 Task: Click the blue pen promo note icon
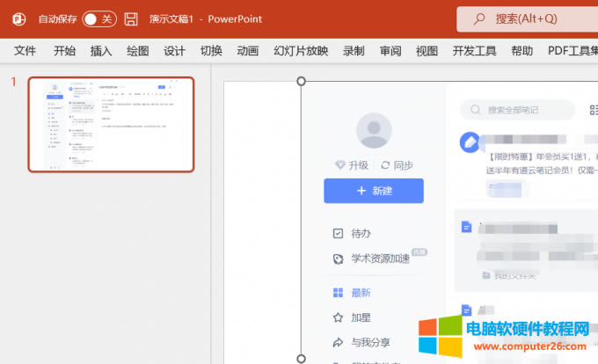point(470,142)
